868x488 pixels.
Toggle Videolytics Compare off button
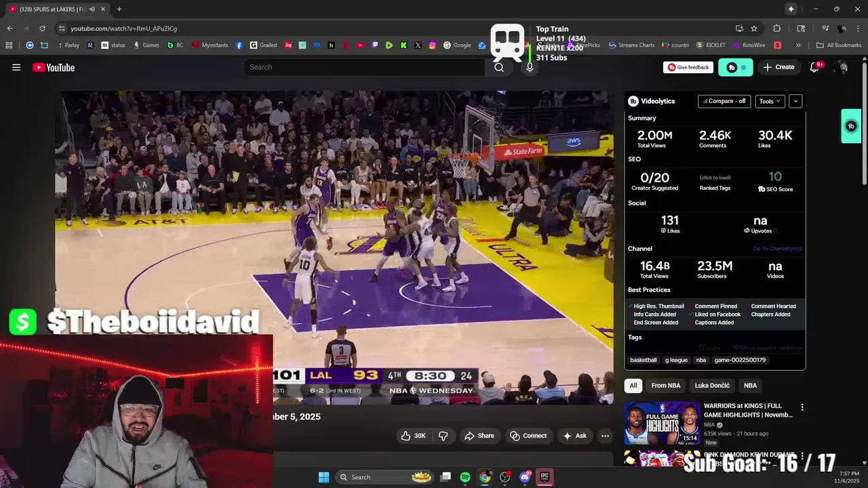coord(724,101)
